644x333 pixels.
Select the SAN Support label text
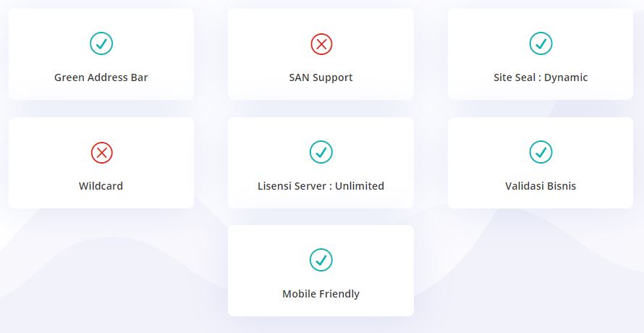[x=321, y=77]
